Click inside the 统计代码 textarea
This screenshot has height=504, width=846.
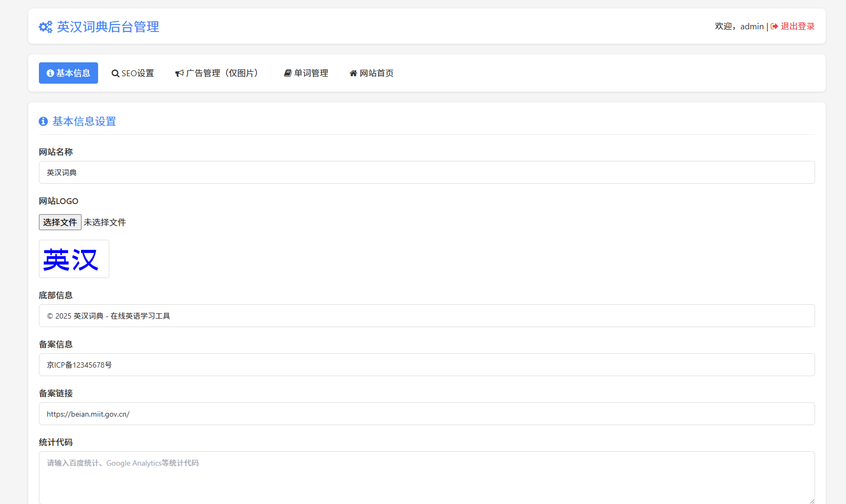coord(426,477)
